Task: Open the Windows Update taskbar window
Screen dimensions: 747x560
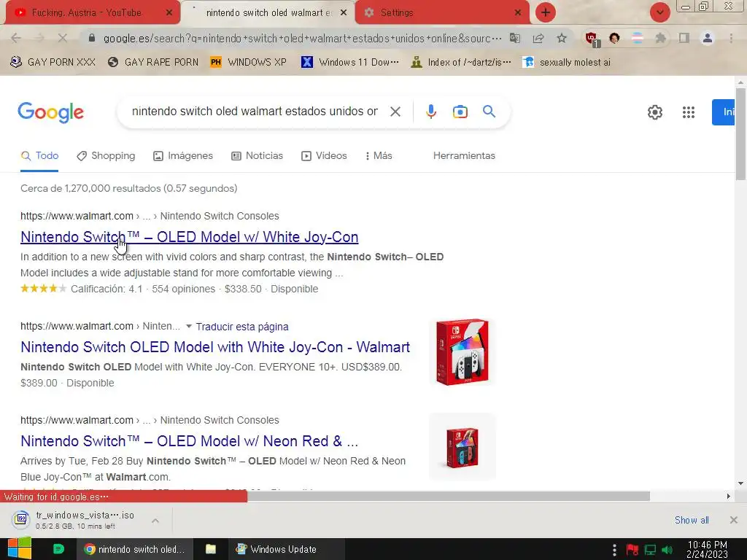Action: 286,549
